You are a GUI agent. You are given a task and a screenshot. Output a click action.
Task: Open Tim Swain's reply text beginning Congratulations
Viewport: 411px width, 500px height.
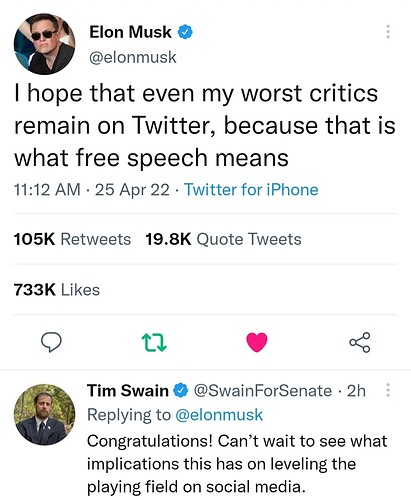[x=237, y=464]
